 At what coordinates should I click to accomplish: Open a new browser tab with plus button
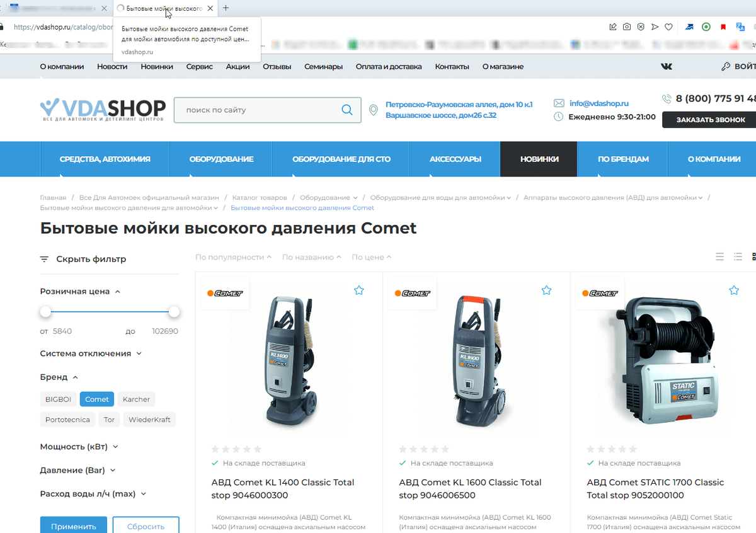click(226, 8)
